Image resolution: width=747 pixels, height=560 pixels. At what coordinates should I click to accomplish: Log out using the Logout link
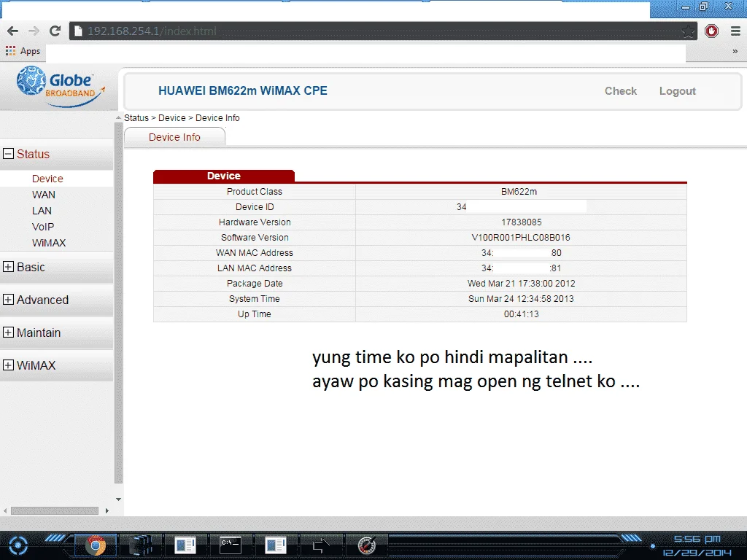677,91
